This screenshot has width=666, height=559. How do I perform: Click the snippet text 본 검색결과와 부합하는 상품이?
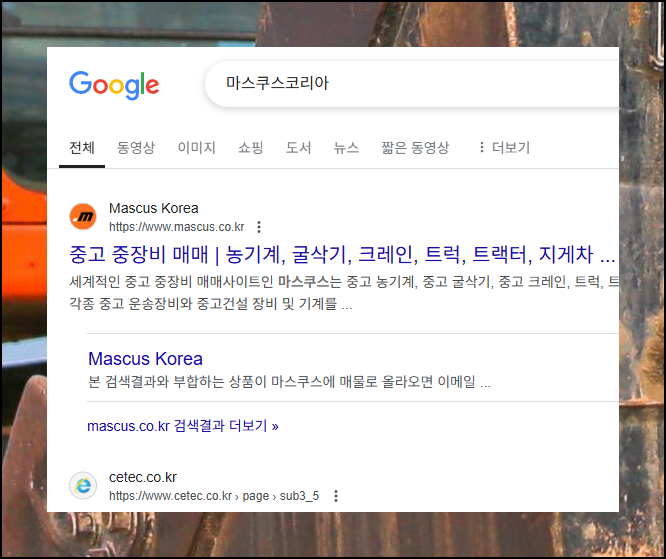[289, 381]
